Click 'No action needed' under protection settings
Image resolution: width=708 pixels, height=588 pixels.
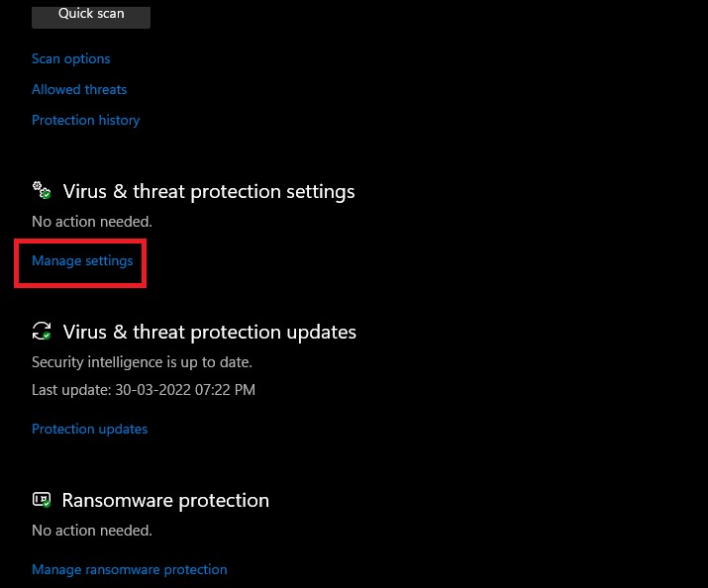pos(92,222)
